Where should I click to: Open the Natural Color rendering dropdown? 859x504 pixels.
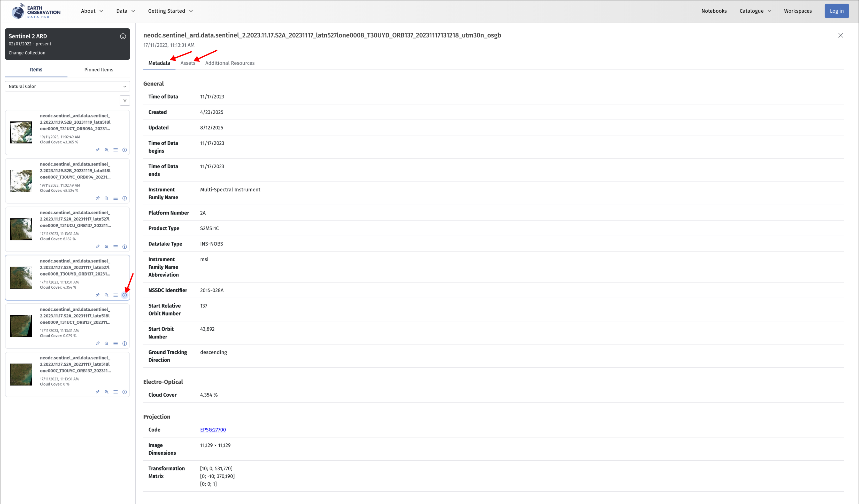(x=67, y=86)
